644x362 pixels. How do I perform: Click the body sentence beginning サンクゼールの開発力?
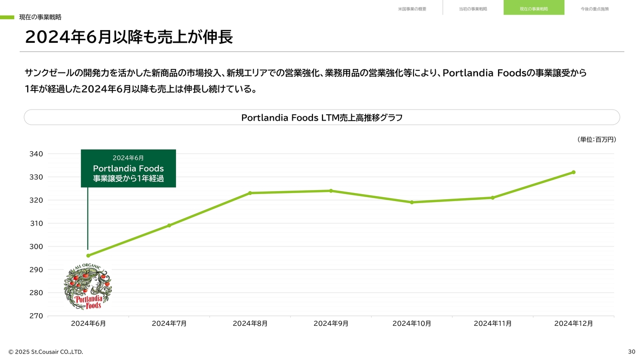tap(305, 73)
